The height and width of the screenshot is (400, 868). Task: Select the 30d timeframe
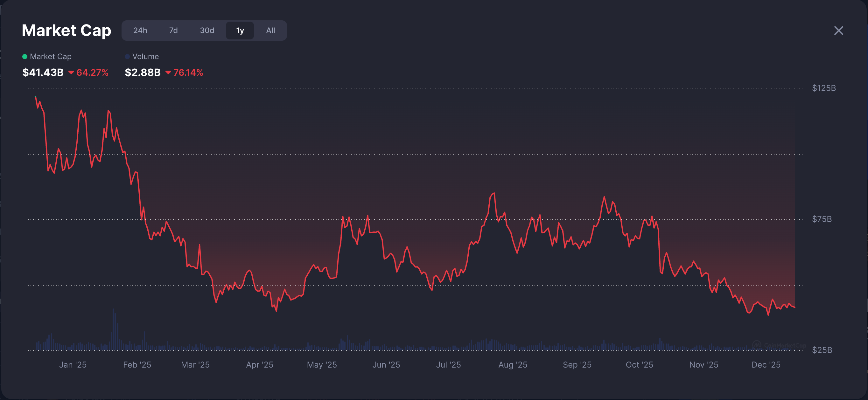[x=206, y=30]
